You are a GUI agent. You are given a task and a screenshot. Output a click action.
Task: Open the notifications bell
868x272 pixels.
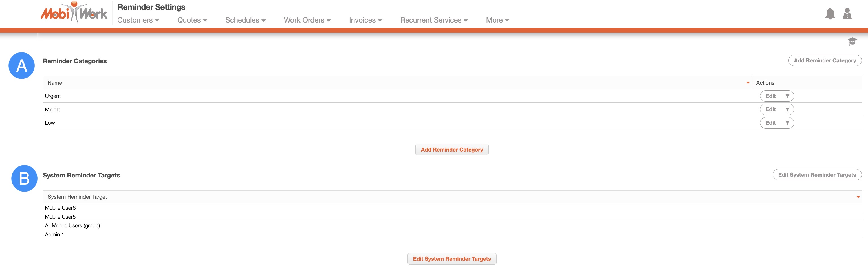tap(830, 14)
